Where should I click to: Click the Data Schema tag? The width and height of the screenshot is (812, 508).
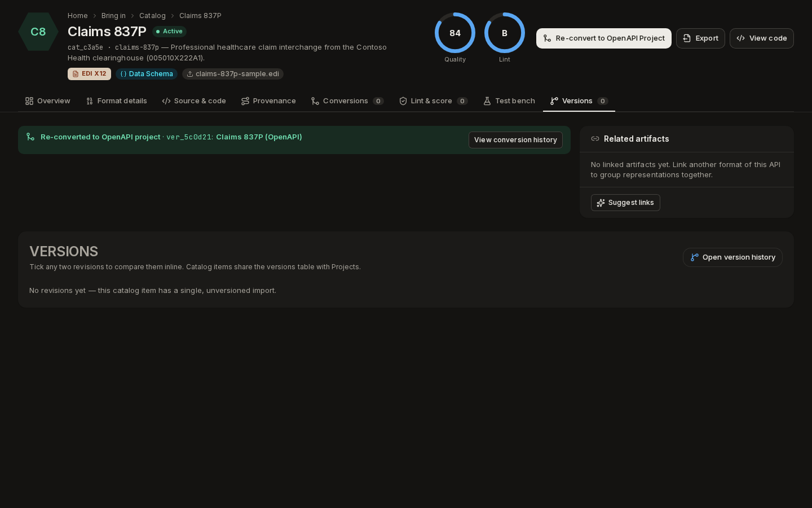pyautogui.click(x=147, y=74)
